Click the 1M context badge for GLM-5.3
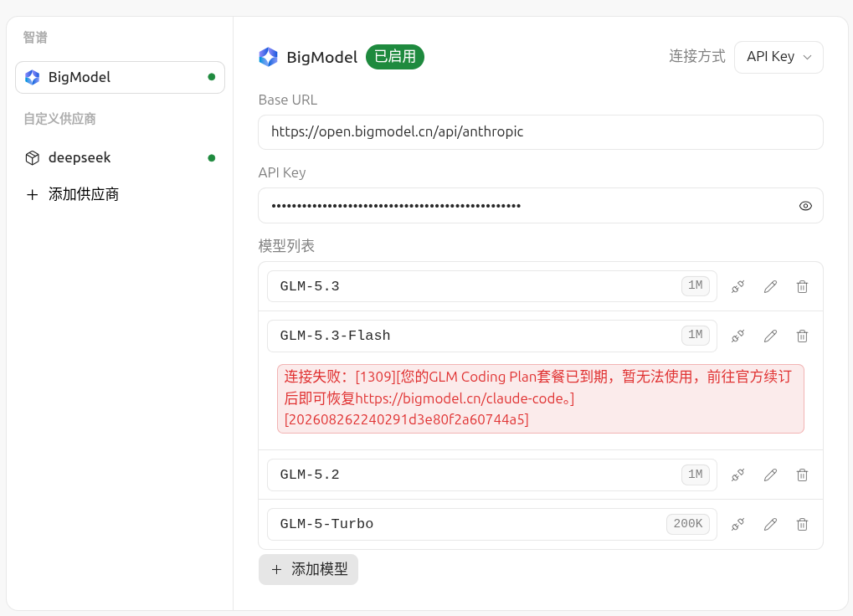This screenshot has height=616, width=853. coord(696,286)
